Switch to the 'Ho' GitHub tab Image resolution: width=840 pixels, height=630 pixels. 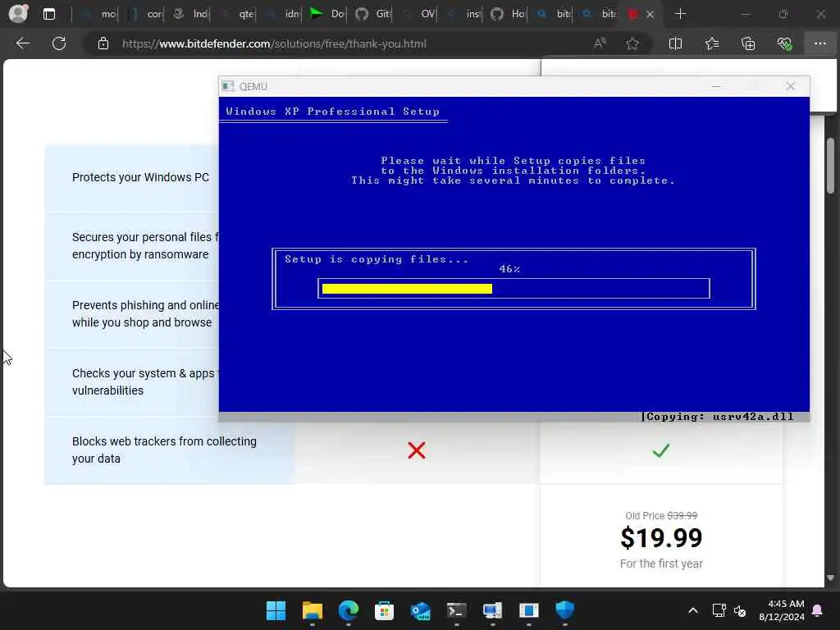(509, 14)
